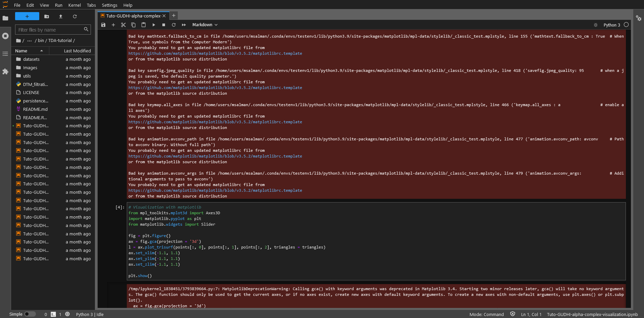Image resolution: width=644 pixels, height=318 pixels.
Task: Restart kernel and run all cells
Action: 184,25
